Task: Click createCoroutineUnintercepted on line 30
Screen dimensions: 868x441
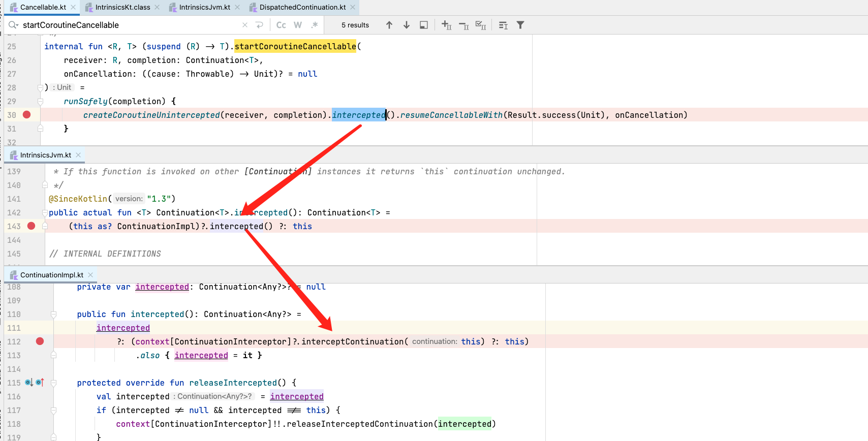Action: point(151,115)
